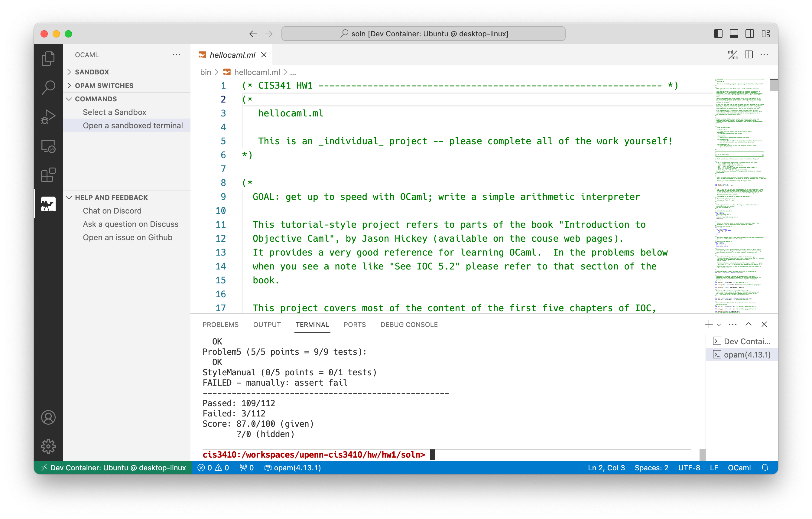This screenshot has height=519, width=812.
Task: Switch to the PROBLEMS tab
Action: (x=221, y=324)
